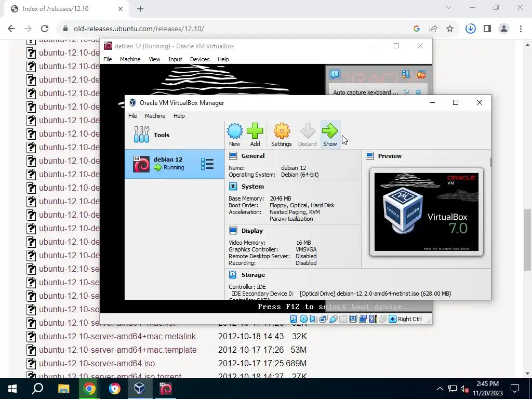Click the notification center speech bubble icon
This screenshot has width=532, height=399.
pos(335,74)
